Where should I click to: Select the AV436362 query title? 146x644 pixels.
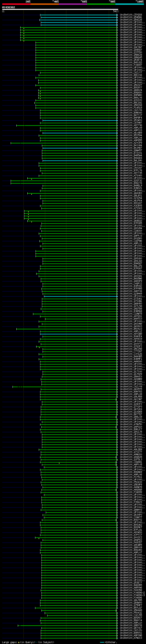click(8, 7)
